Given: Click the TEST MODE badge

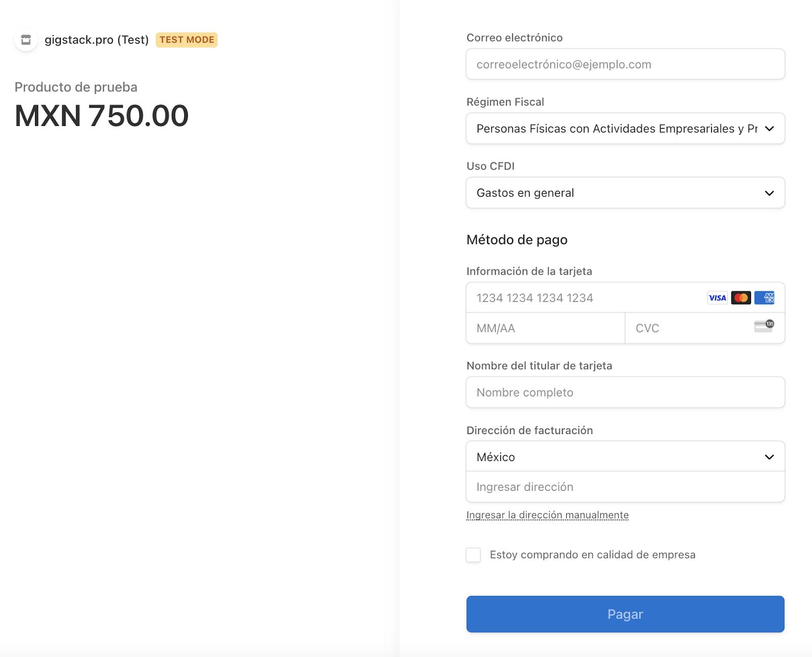Looking at the screenshot, I should pyautogui.click(x=187, y=40).
